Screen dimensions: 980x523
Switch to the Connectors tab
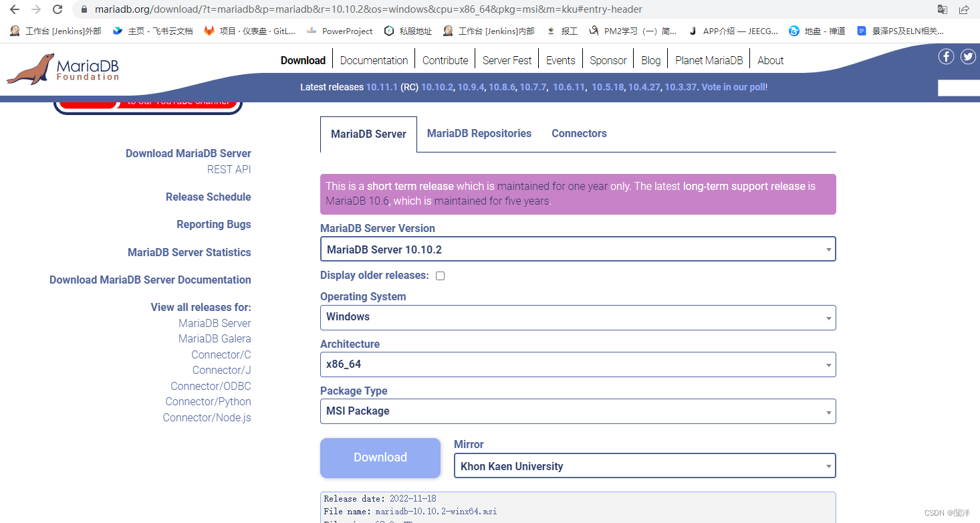[579, 133]
